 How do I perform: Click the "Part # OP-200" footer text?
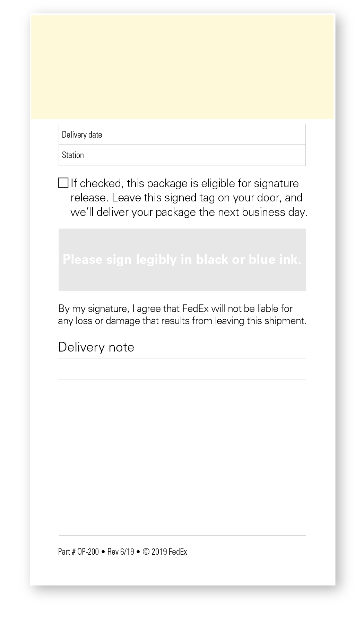pos(78,552)
